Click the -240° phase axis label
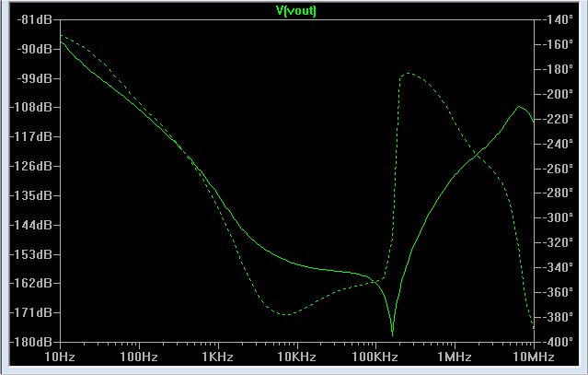Screen dimensions: 588x375 point(558,144)
